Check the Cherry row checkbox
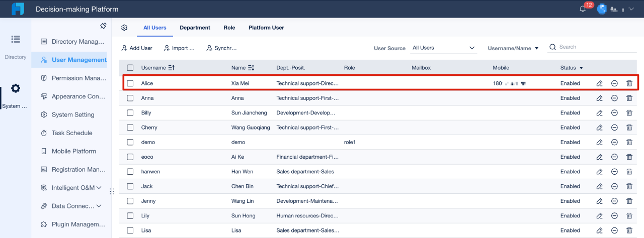This screenshot has height=238, width=644. click(130, 128)
